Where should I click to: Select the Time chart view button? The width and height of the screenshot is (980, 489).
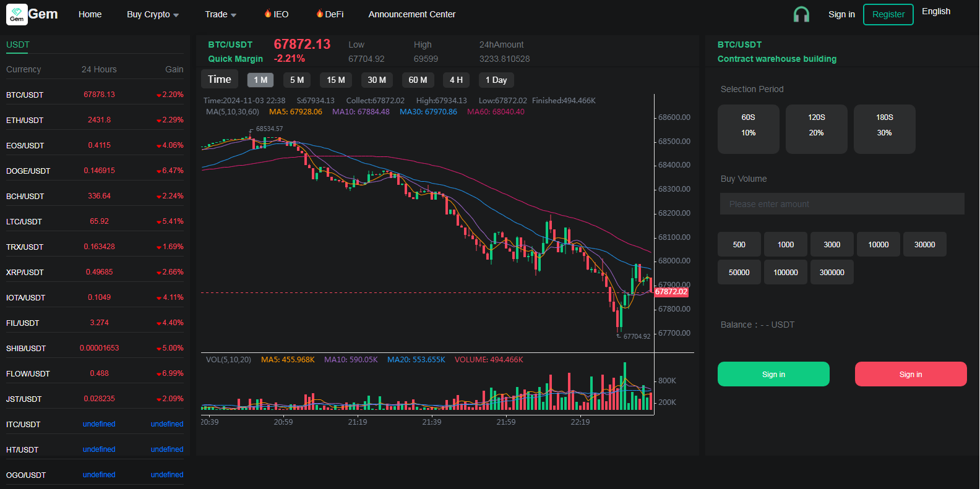pos(219,79)
